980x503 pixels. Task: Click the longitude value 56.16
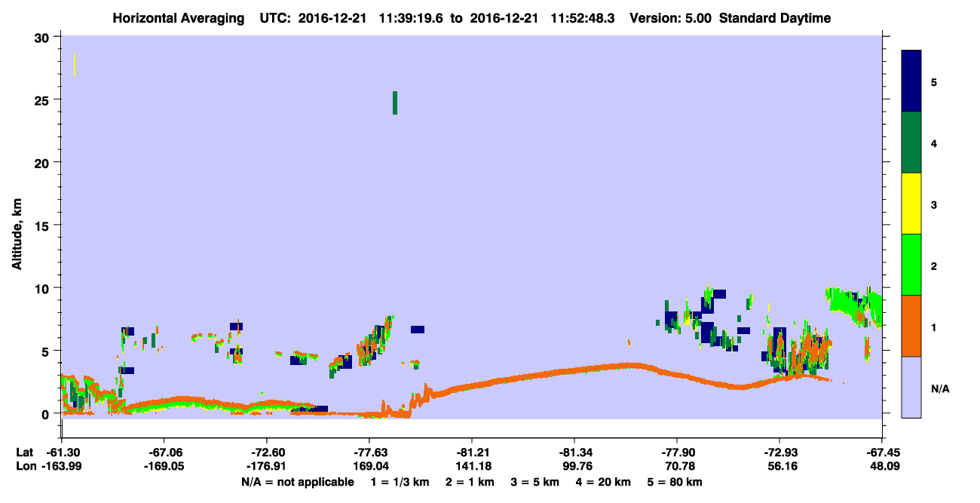(x=779, y=467)
